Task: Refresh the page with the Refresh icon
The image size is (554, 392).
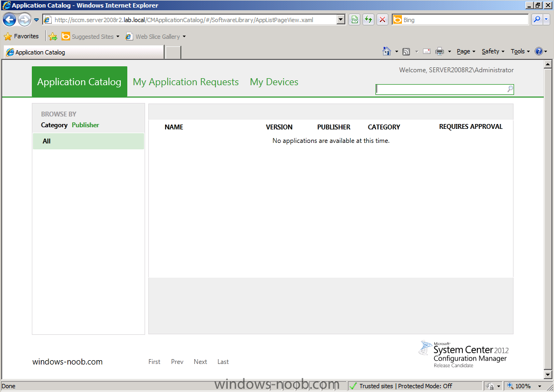Action: (x=368, y=20)
